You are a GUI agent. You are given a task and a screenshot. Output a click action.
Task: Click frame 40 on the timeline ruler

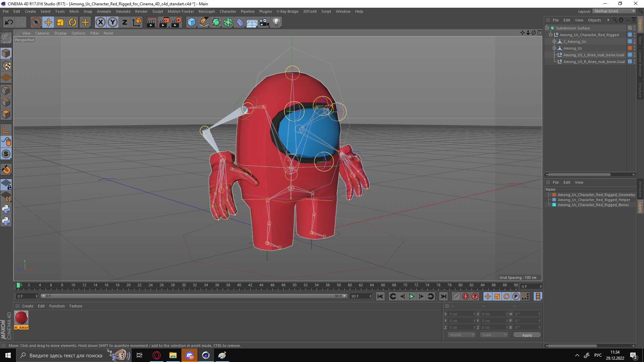click(239, 285)
